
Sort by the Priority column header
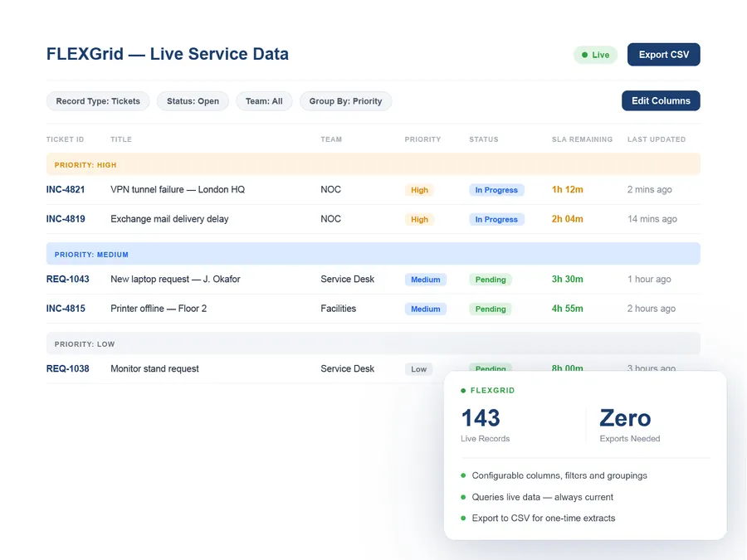[422, 139]
